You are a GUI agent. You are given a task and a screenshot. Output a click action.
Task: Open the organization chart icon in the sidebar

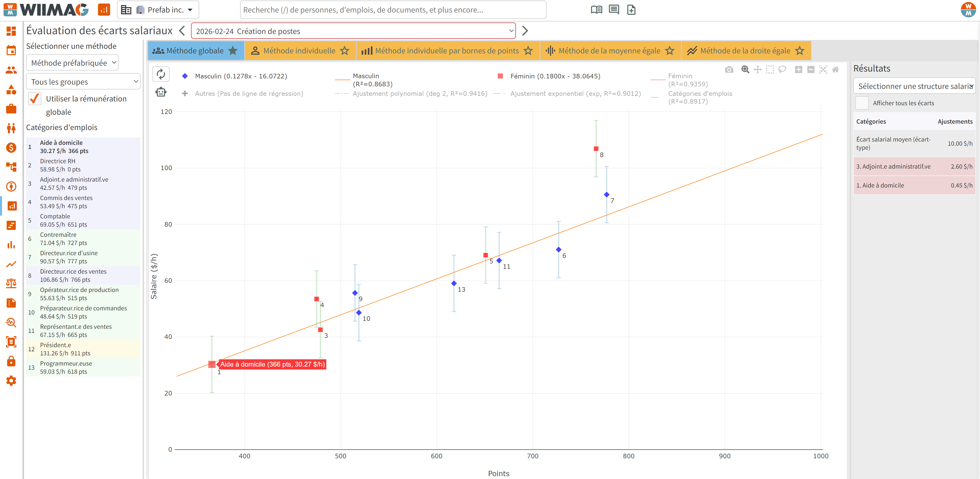11,167
